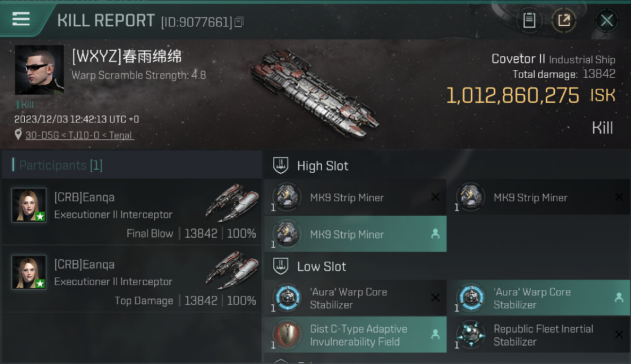This screenshot has height=364, width=631.
Task: Expand the partially visible section below Low Slot
Action: pos(447,361)
